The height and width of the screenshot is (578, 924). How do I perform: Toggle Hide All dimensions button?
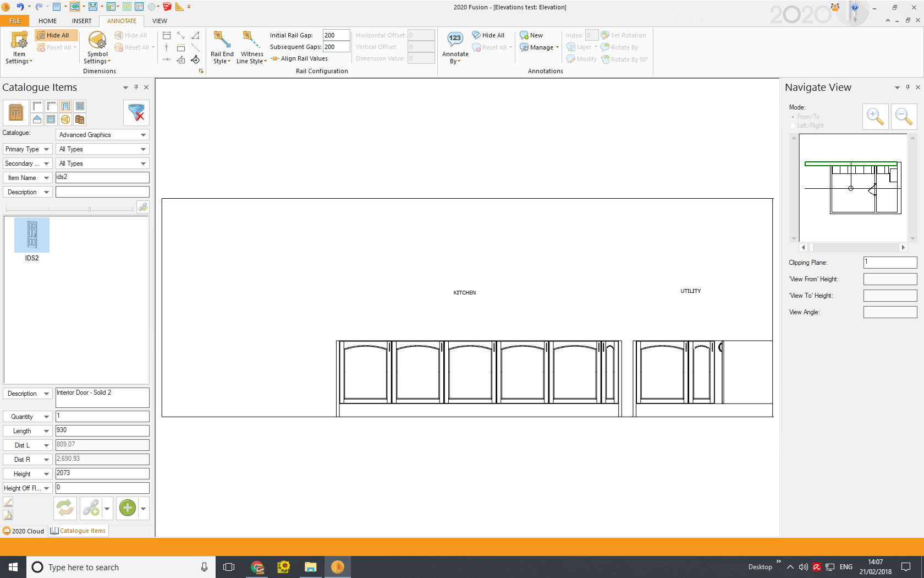54,35
